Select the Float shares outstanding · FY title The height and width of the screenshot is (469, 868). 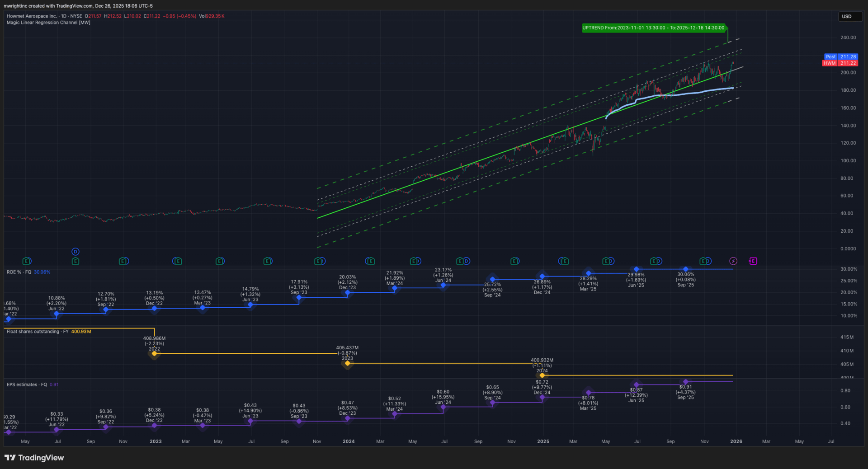click(x=38, y=332)
